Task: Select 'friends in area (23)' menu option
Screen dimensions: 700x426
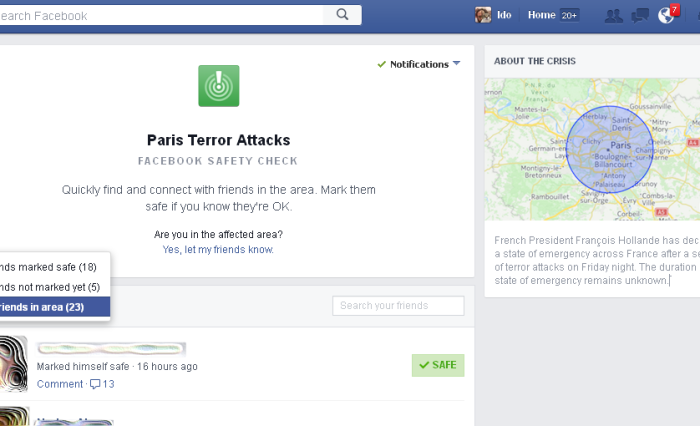Action: (x=54, y=307)
